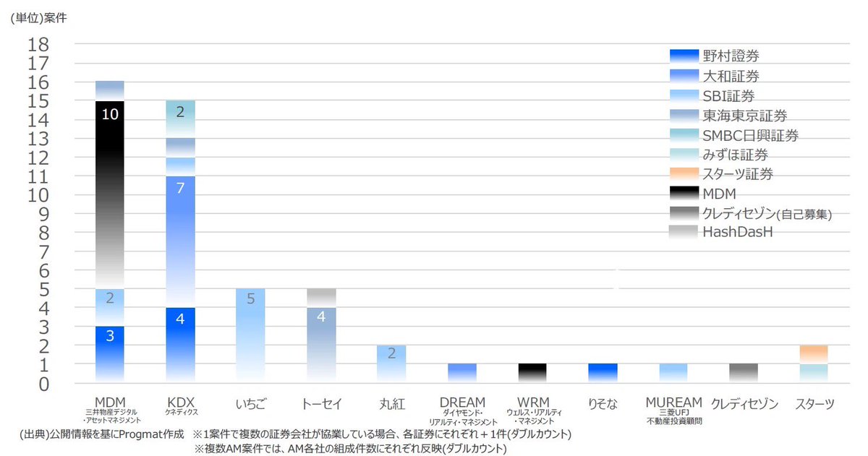This screenshot has width=868, height=456.
Task: Click the トーセイ bar segment labeled 4
Action: (x=321, y=345)
